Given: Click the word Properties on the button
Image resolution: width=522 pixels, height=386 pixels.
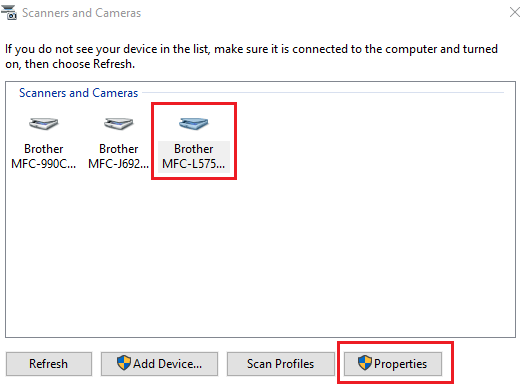Looking at the screenshot, I should click(400, 364).
